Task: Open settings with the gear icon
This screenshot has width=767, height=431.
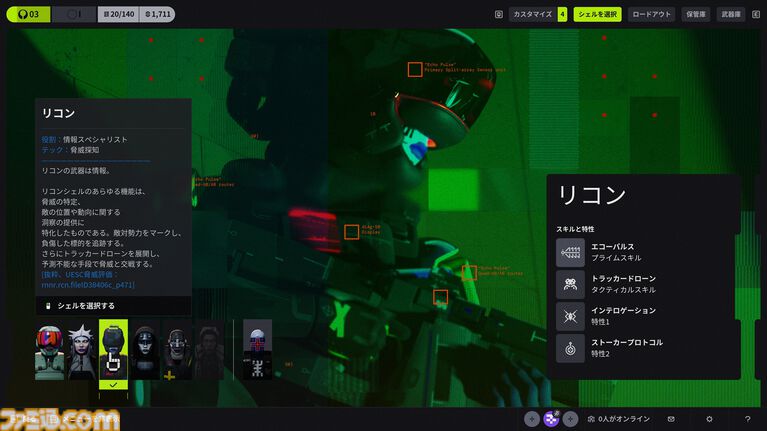Action: coord(709,419)
